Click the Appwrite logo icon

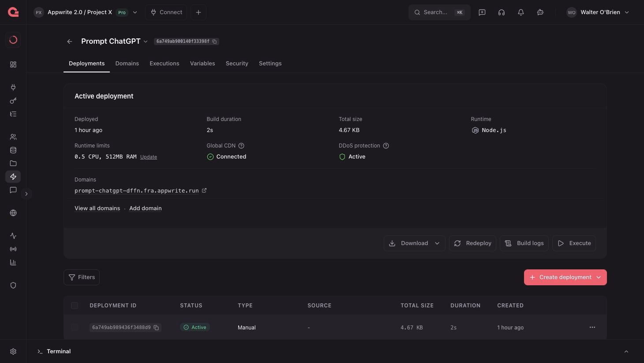coord(13,12)
